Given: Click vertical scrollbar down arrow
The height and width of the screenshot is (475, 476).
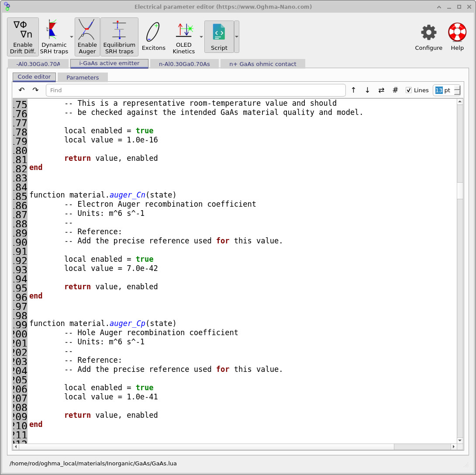Looking at the screenshot, I should pos(460,440).
